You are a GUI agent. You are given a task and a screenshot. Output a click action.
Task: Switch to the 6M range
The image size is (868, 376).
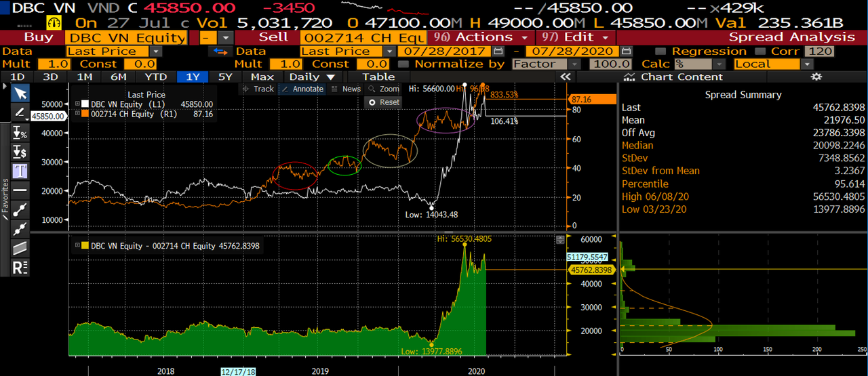tap(118, 77)
